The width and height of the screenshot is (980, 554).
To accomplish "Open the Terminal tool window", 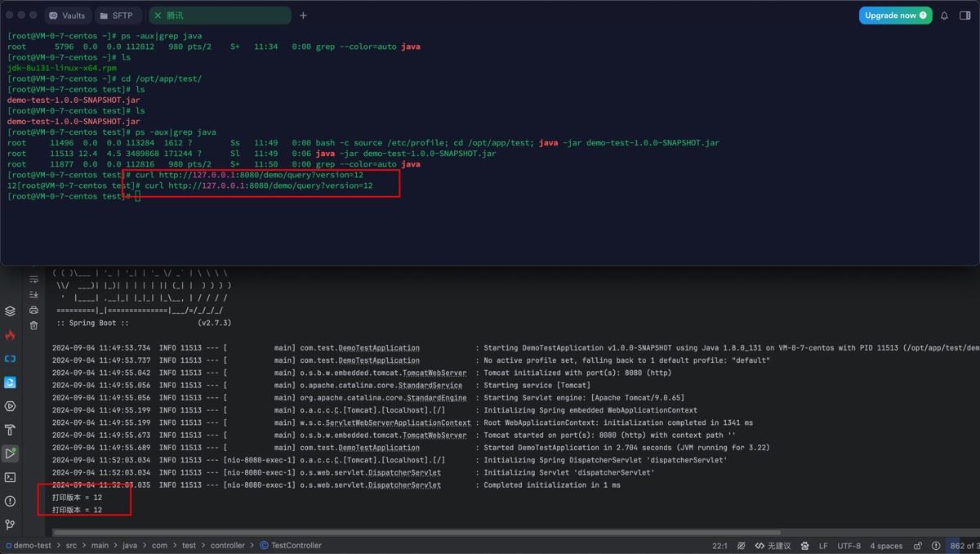I will tap(10, 477).
